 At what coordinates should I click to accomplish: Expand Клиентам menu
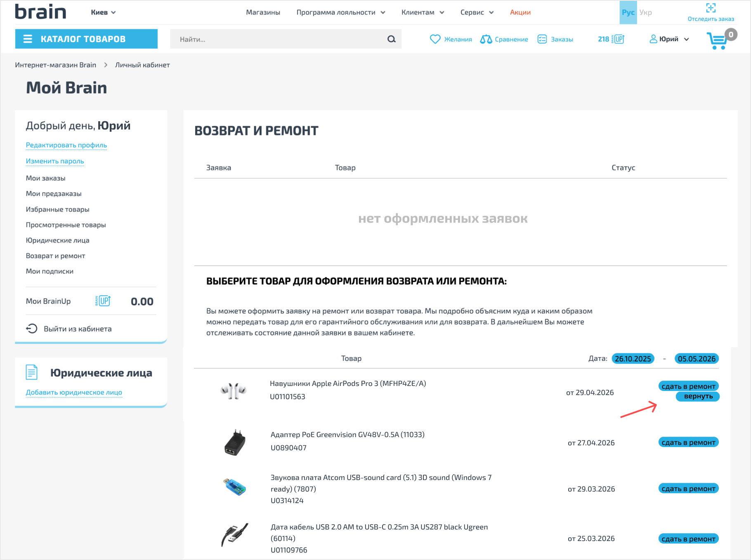(x=423, y=12)
